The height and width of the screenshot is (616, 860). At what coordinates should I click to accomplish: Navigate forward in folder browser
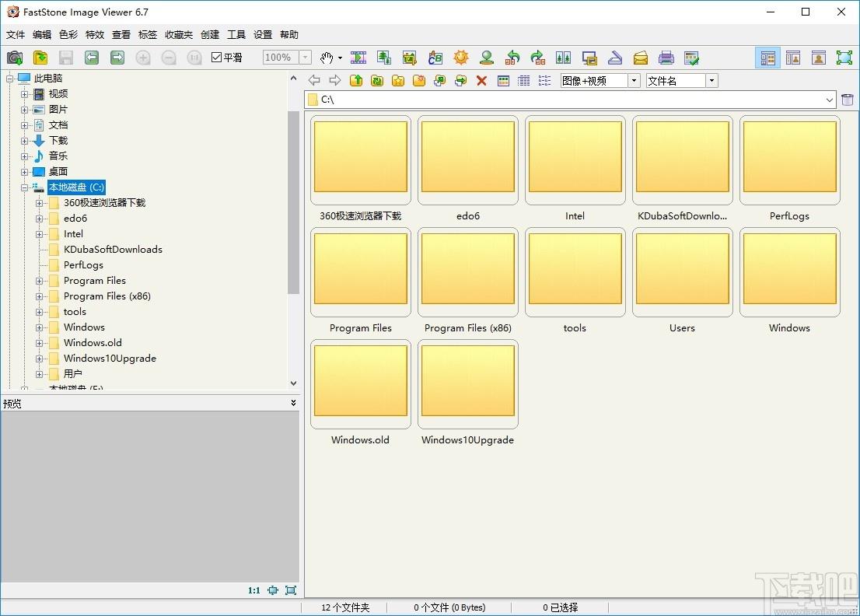[x=335, y=81]
